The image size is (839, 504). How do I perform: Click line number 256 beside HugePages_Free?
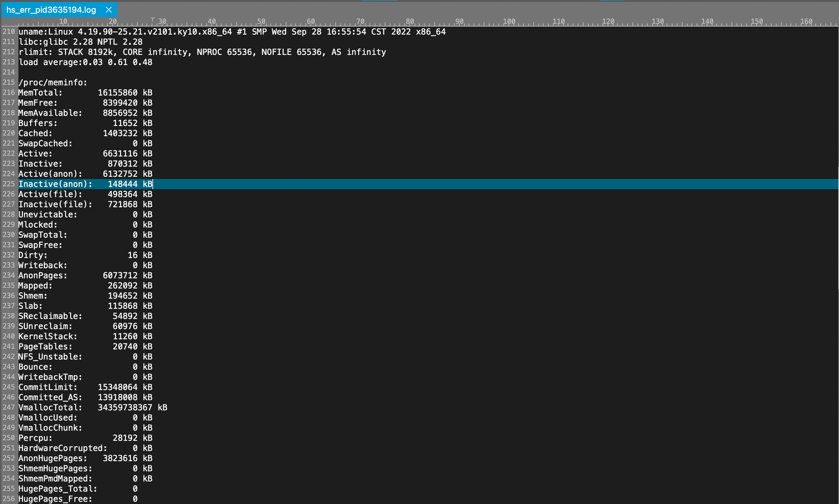pos(8,499)
